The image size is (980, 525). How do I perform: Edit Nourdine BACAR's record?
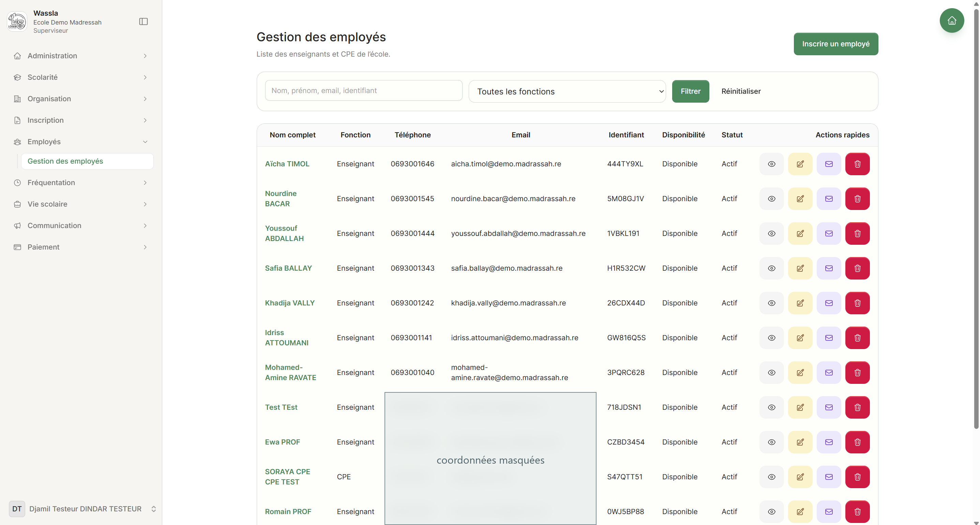[800, 199]
